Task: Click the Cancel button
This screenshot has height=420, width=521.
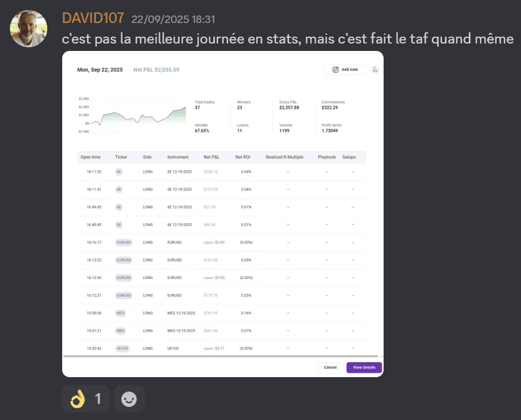Action: [x=330, y=367]
